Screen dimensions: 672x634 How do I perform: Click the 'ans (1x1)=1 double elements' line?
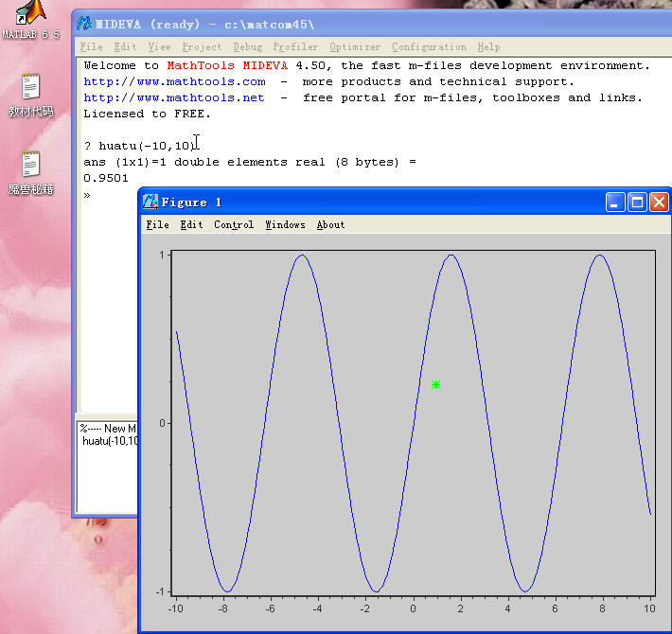tap(250, 162)
